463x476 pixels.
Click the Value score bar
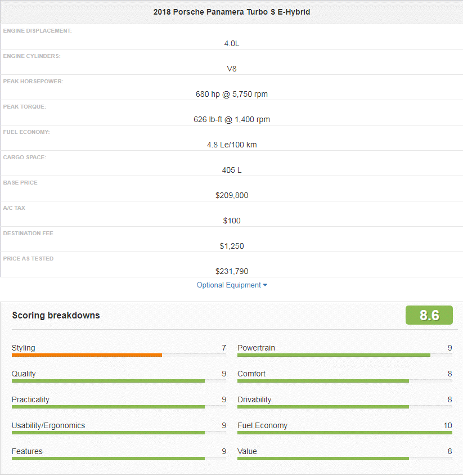pos(323,459)
